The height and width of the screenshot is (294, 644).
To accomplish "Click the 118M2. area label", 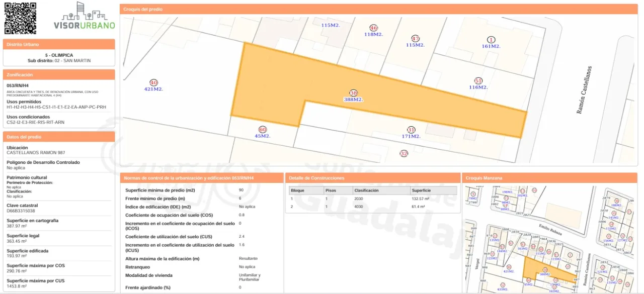I will click(x=373, y=34).
